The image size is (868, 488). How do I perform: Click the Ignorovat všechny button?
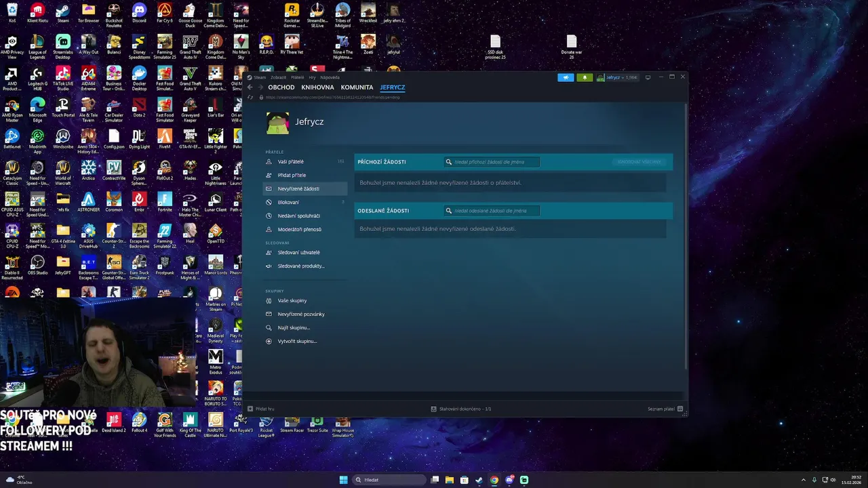tap(639, 162)
